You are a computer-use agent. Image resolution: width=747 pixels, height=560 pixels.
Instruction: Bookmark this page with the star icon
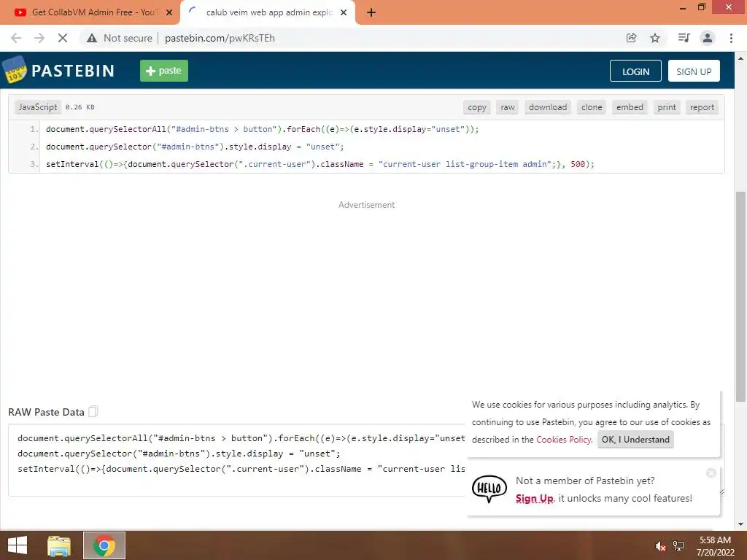tap(655, 38)
